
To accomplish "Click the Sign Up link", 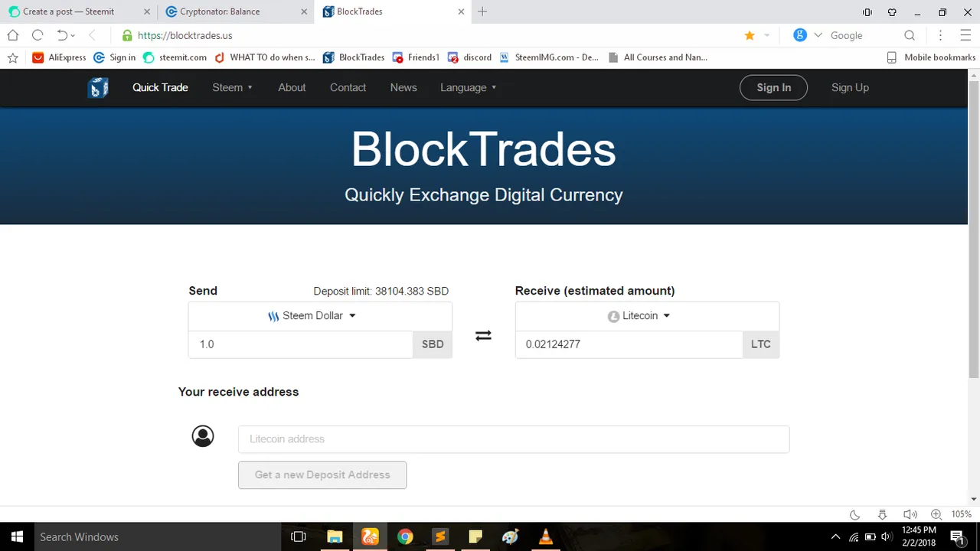I will (850, 87).
